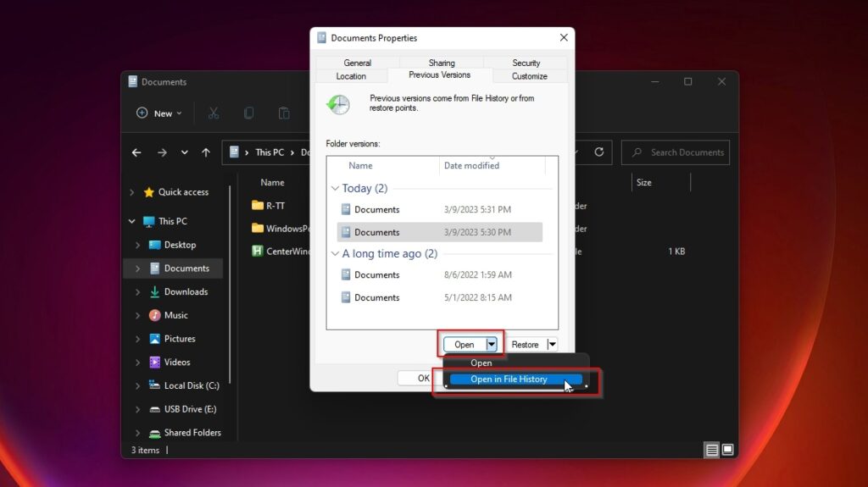This screenshot has width=868, height=487.
Task: Click the search magnifier icon
Action: (x=637, y=152)
